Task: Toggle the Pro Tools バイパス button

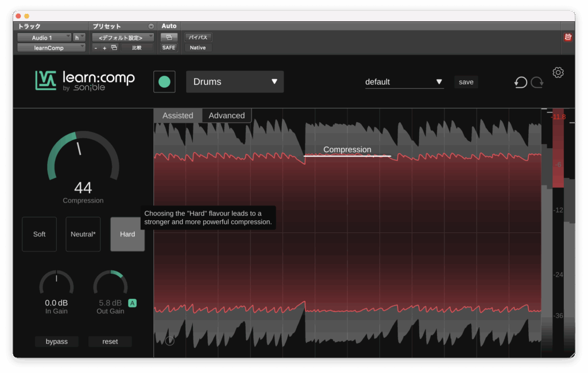Action: [198, 37]
